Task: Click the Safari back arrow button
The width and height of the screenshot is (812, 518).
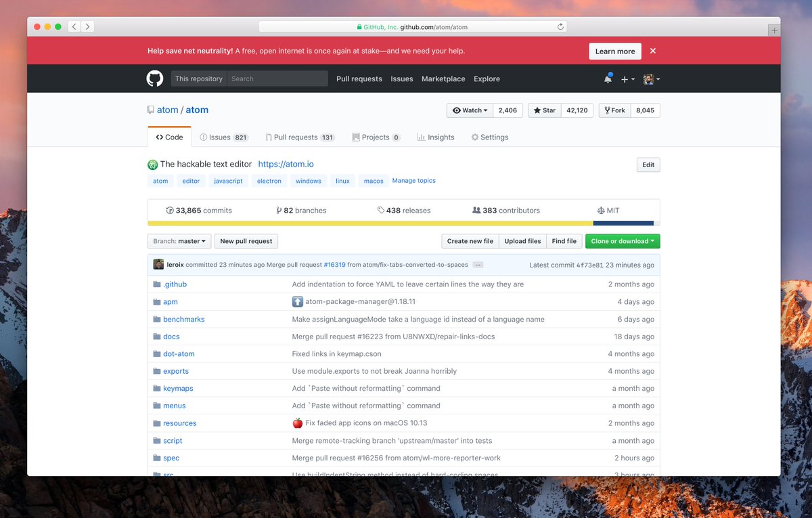Action: click(x=74, y=27)
